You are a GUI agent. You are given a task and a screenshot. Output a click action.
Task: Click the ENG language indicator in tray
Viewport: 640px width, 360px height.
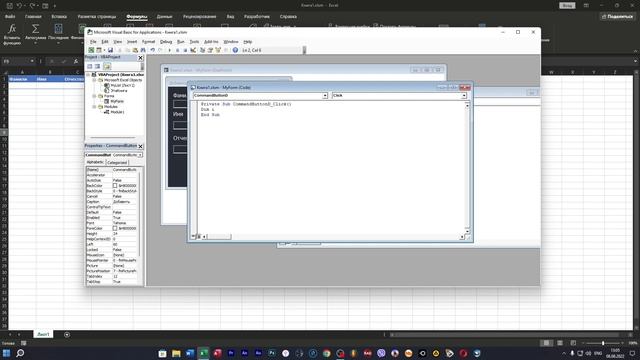[598, 353]
